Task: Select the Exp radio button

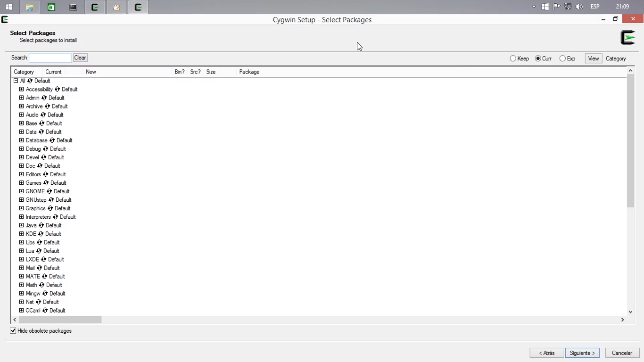Action: (562, 58)
